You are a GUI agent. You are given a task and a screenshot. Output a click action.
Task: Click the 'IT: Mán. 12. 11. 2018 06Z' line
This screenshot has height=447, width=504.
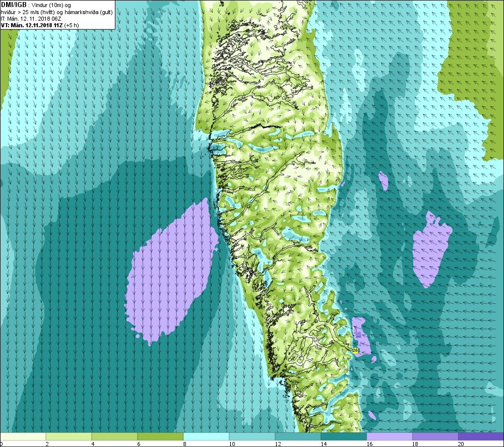click(31, 19)
